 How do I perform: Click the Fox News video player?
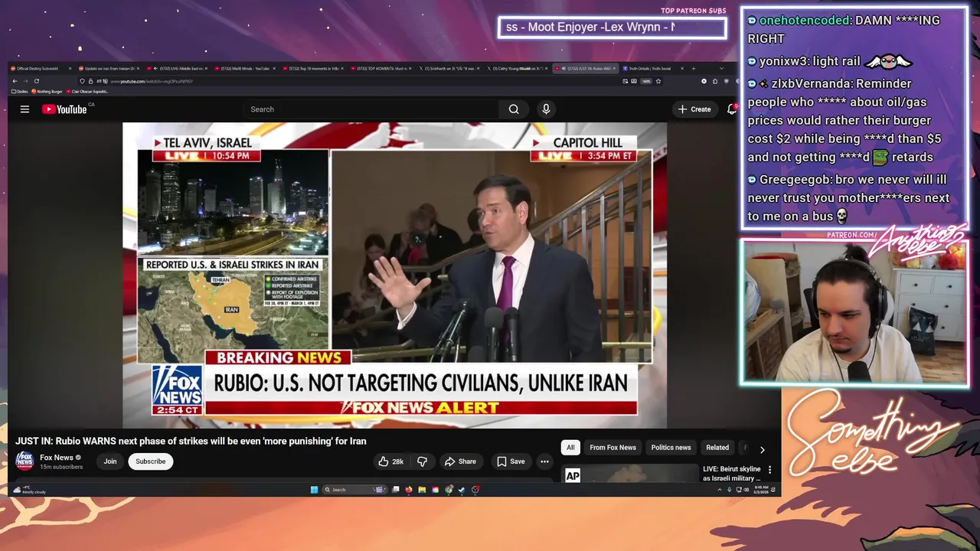tap(394, 275)
